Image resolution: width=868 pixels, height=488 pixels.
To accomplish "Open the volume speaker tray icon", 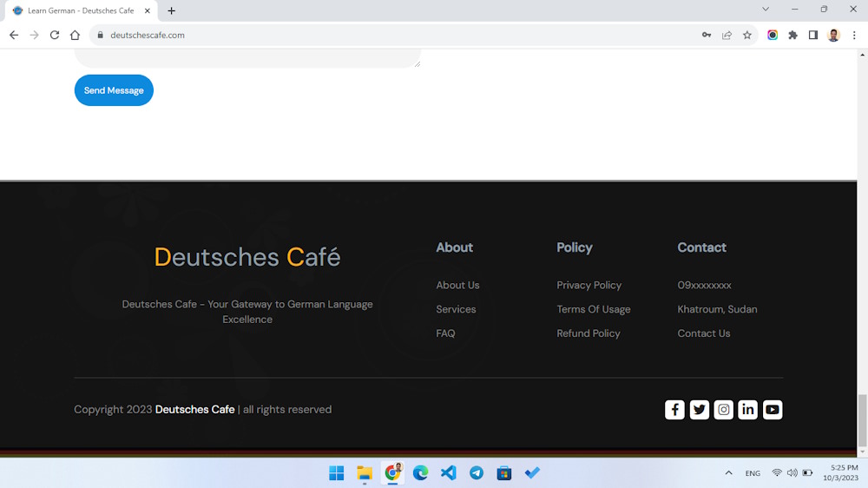I will click(x=792, y=473).
